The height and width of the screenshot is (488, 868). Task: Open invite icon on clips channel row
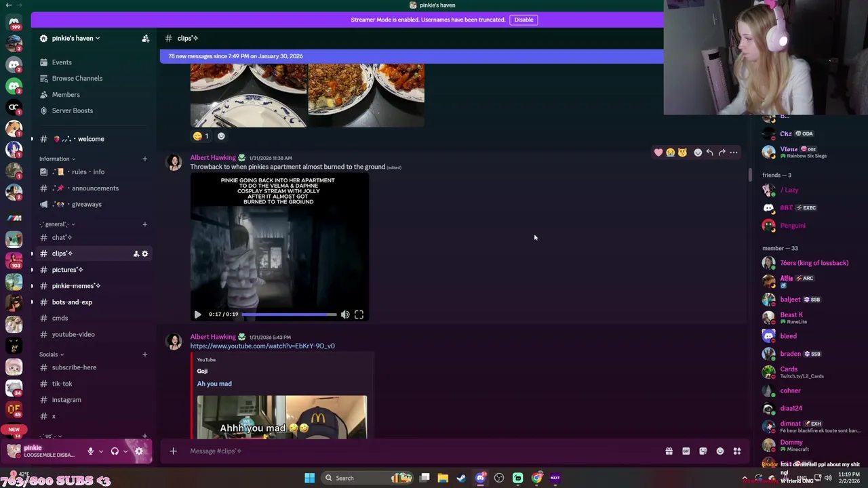point(136,253)
